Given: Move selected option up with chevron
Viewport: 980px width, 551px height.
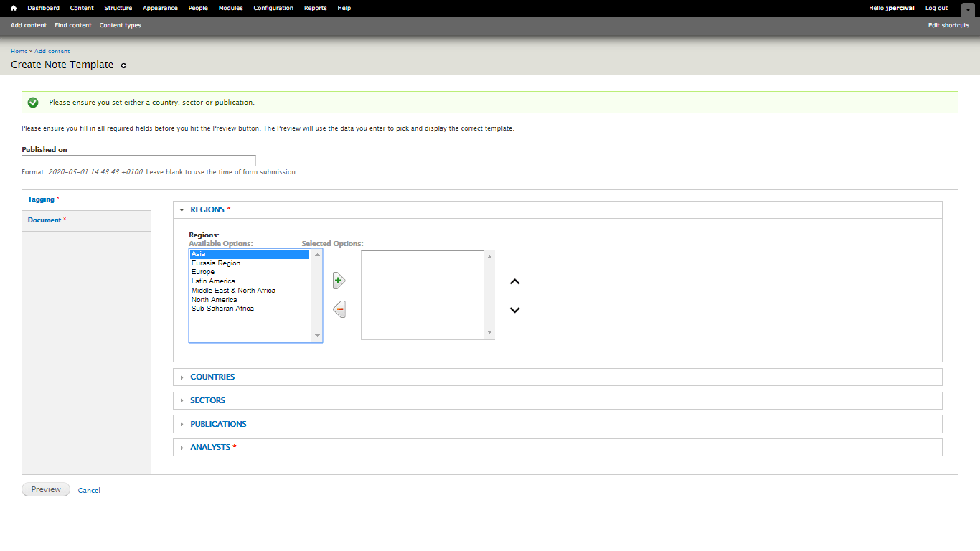Looking at the screenshot, I should tap(514, 282).
